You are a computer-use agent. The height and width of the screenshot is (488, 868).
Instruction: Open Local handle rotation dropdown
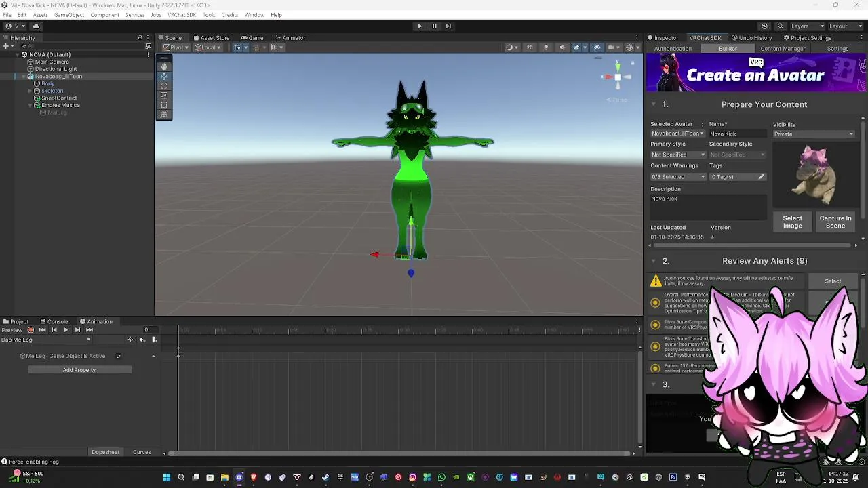tap(207, 47)
